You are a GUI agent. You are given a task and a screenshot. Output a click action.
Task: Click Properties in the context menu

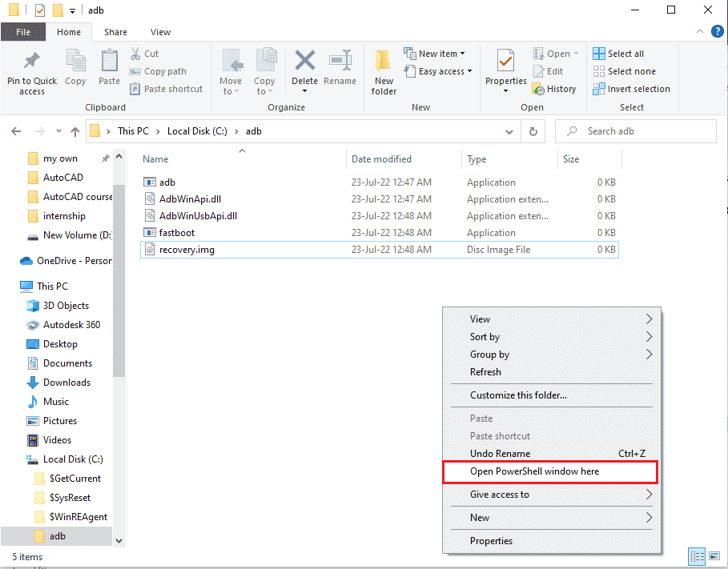[x=551, y=541]
